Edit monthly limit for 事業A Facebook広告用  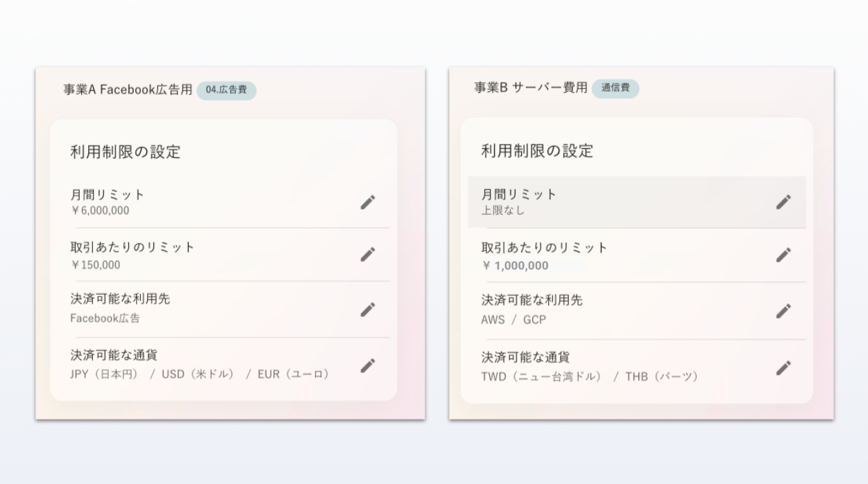coord(368,202)
